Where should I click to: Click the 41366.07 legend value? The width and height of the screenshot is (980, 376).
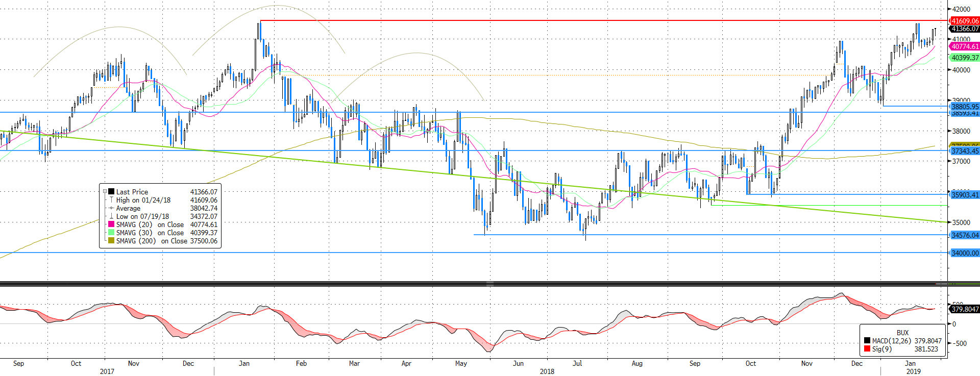tap(204, 192)
